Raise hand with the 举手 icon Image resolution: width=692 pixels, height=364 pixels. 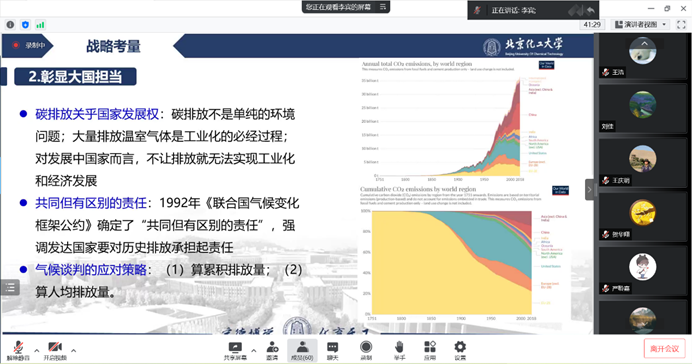[x=399, y=351]
